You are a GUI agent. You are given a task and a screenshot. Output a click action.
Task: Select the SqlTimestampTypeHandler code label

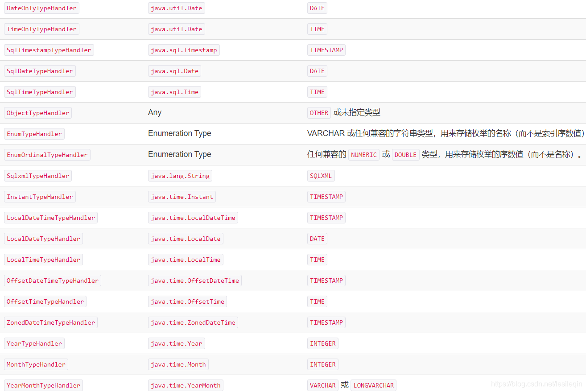(x=49, y=50)
